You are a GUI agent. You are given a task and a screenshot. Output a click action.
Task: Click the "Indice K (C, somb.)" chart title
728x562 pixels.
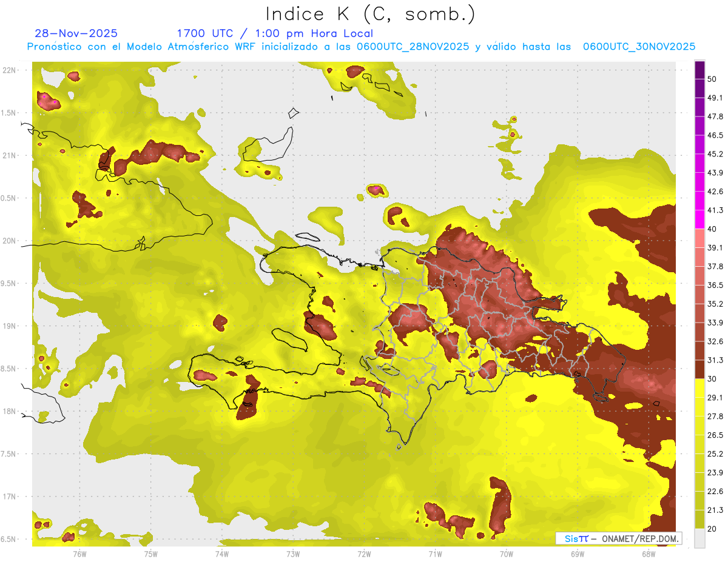(x=371, y=15)
